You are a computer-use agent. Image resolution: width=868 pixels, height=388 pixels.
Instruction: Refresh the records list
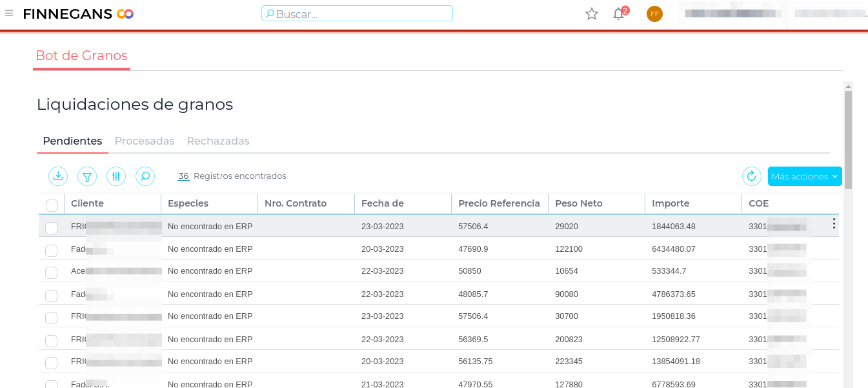coord(751,176)
